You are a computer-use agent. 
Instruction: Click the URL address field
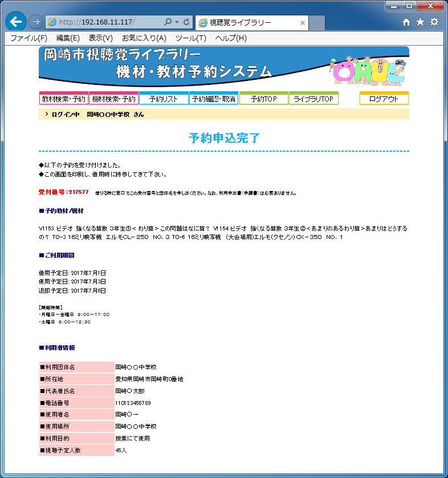tap(108, 22)
